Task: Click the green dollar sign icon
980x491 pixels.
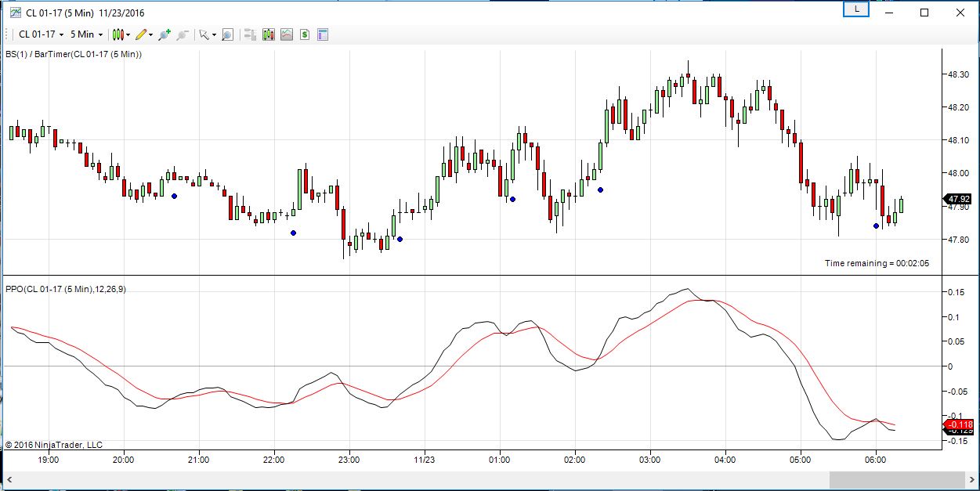Action: (x=304, y=34)
